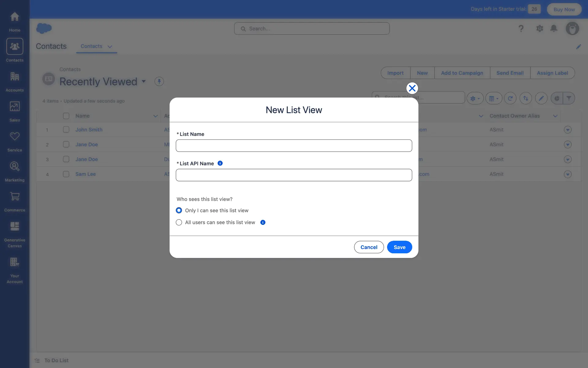
Task: Open Sales sidebar icon
Action: click(14, 111)
